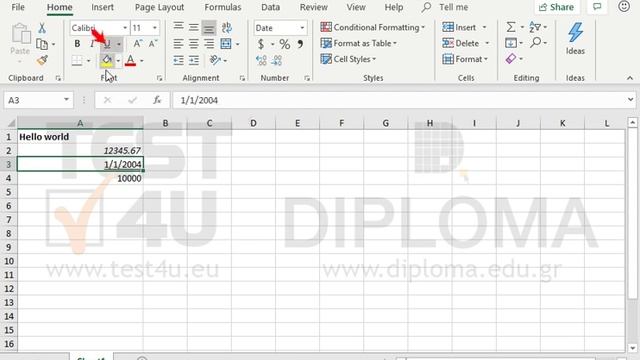This screenshot has height=360, width=640.
Task: Click Insert in the Cells group
Action: 465,27
